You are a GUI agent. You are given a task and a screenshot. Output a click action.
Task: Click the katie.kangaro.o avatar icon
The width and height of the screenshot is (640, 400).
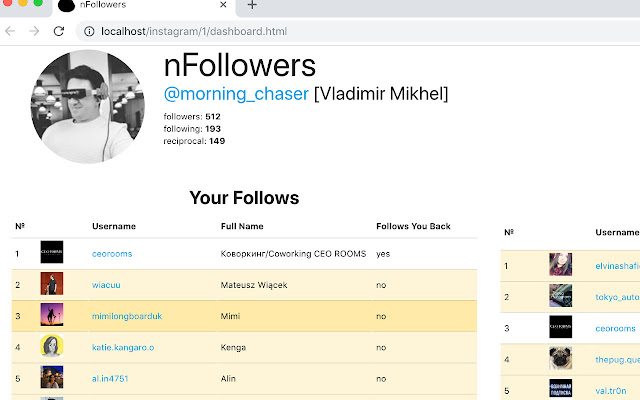[x=51, y=347]
